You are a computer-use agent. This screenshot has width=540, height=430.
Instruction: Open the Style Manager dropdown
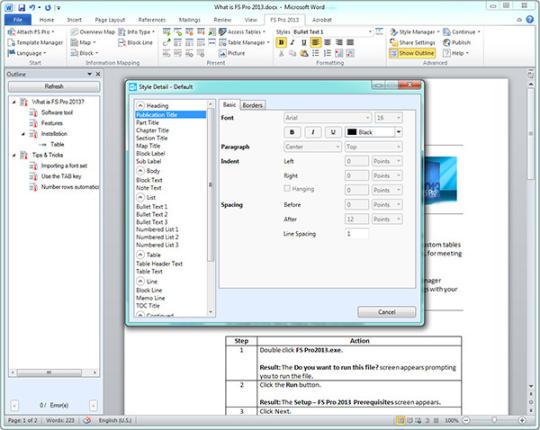click(415, 32)
